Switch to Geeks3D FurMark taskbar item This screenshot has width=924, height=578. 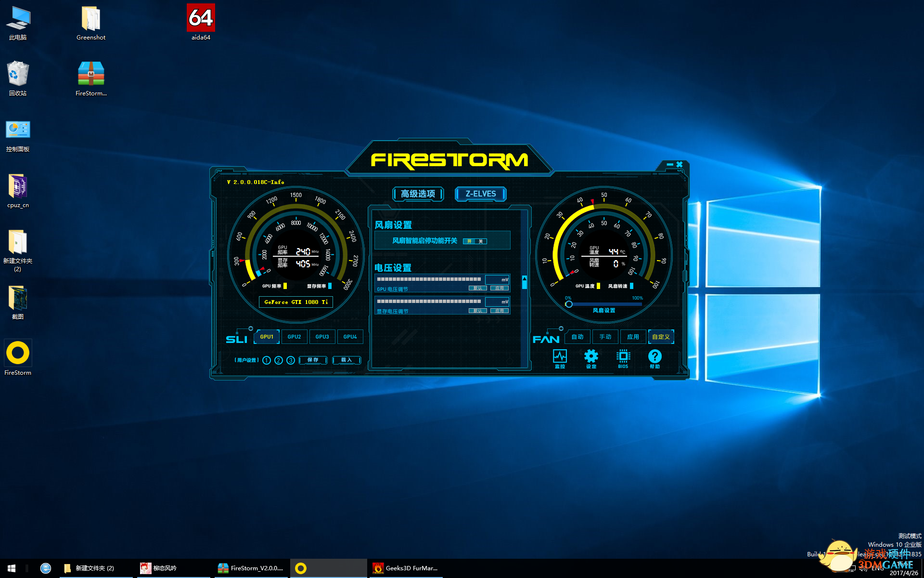(407, 568)
